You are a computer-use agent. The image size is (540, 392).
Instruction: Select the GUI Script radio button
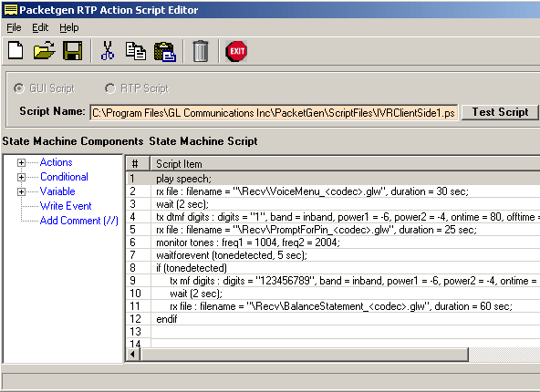pos(19,88)
